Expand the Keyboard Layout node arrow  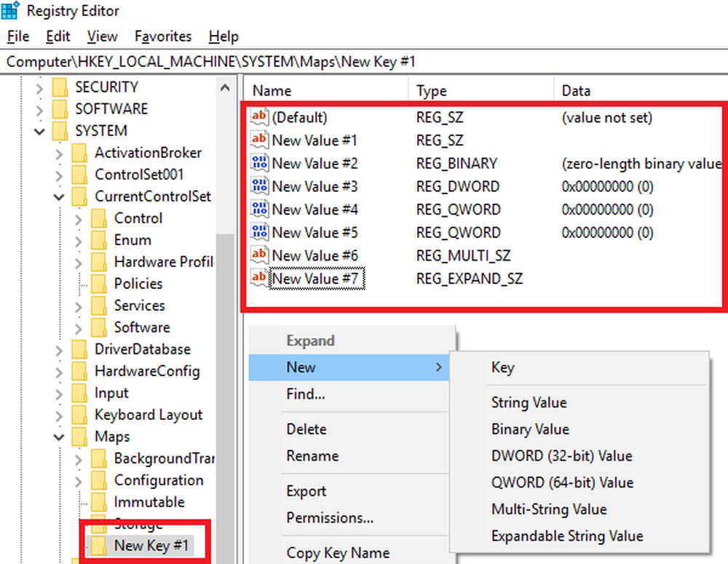click(59, 415)
